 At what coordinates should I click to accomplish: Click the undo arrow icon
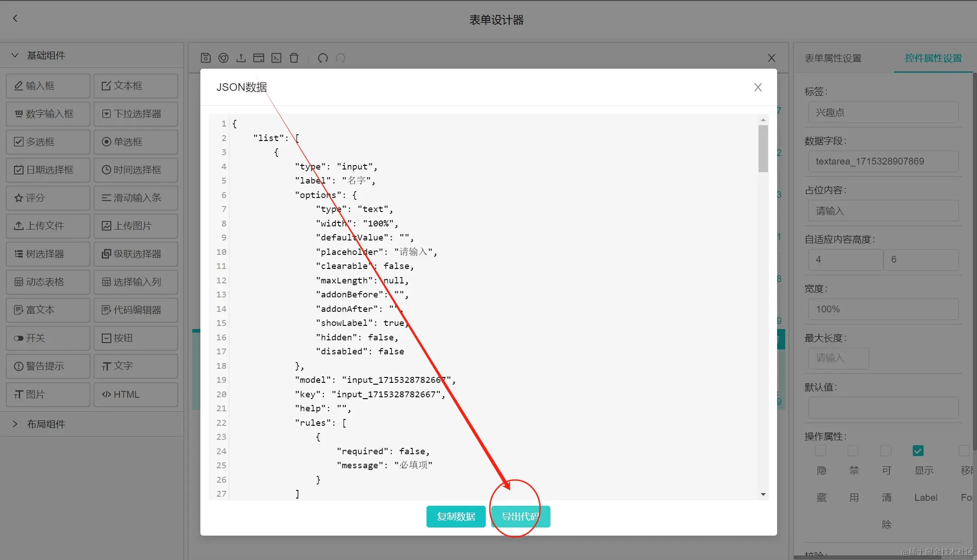pyautogui.click(x=323, y=58)
